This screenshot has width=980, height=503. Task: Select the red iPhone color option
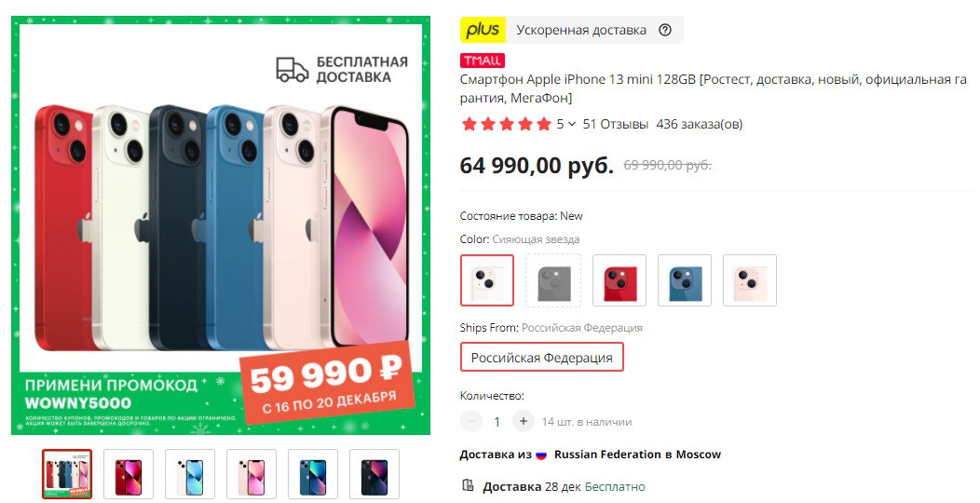(619, 280)
